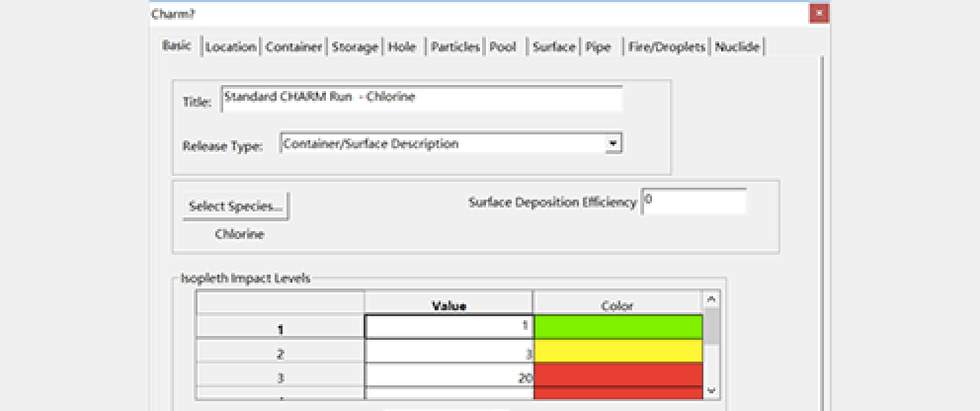Expand the Release Type dropdown
Viewport: 980px width, 411px height.
click(x=613, y=144)
